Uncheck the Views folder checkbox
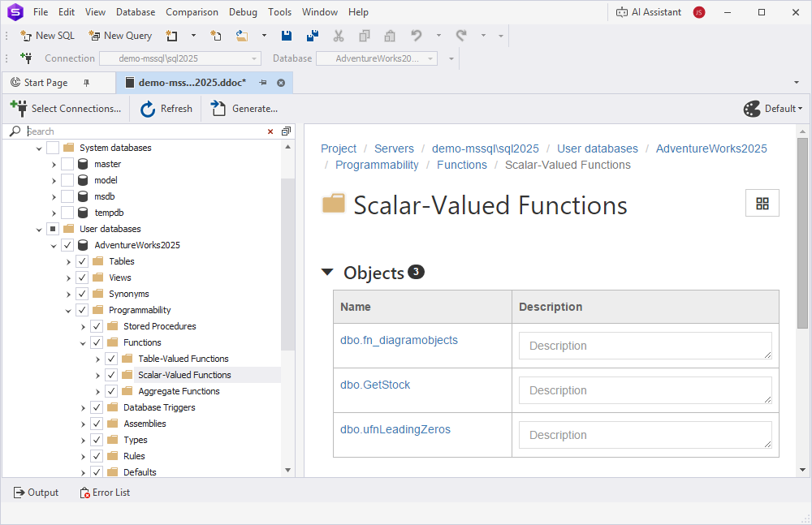 (x=82, y=278)
